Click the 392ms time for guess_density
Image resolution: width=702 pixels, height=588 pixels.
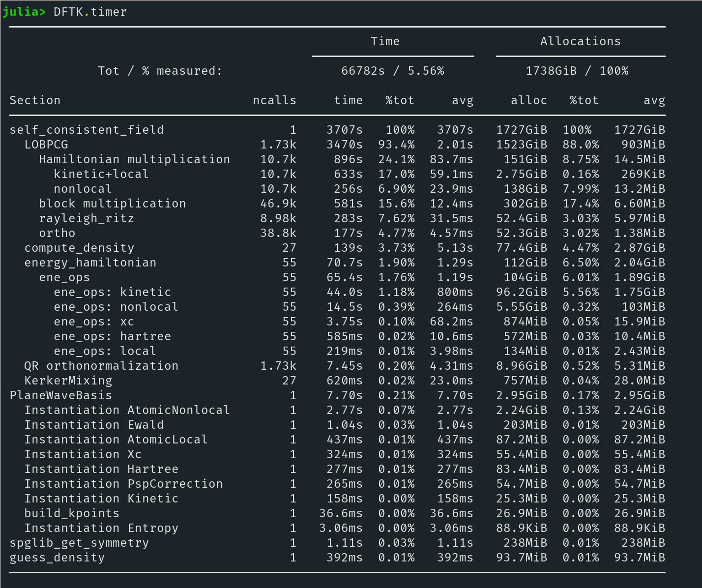click(x=345, y=558)
